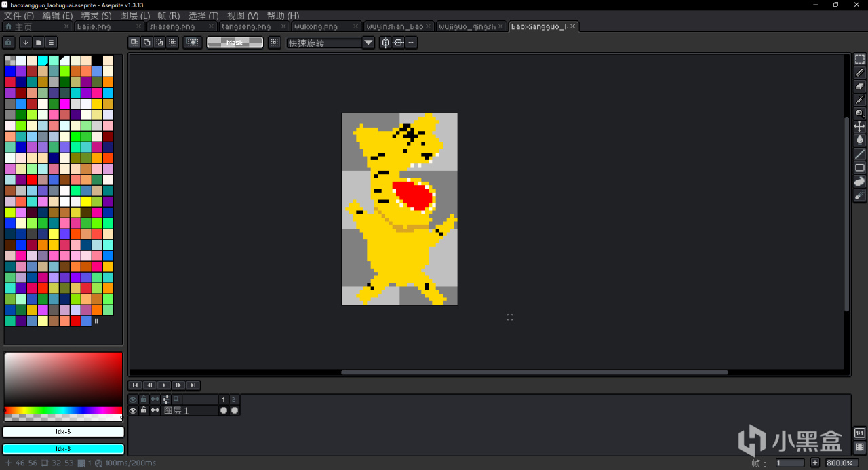This screenshot has width=868, height=470.
Task: Select the Zoom magnifier tool
Action: click(859, 113)
